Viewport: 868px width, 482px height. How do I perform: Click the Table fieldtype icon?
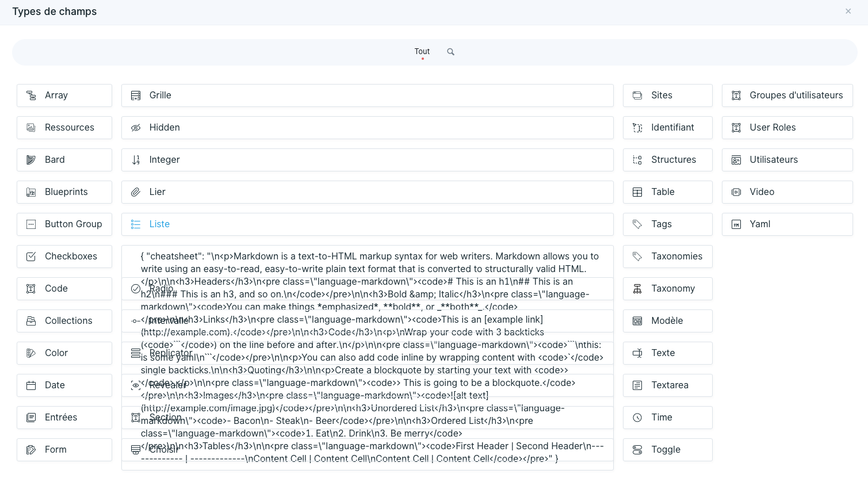click(x=637, y=192)
